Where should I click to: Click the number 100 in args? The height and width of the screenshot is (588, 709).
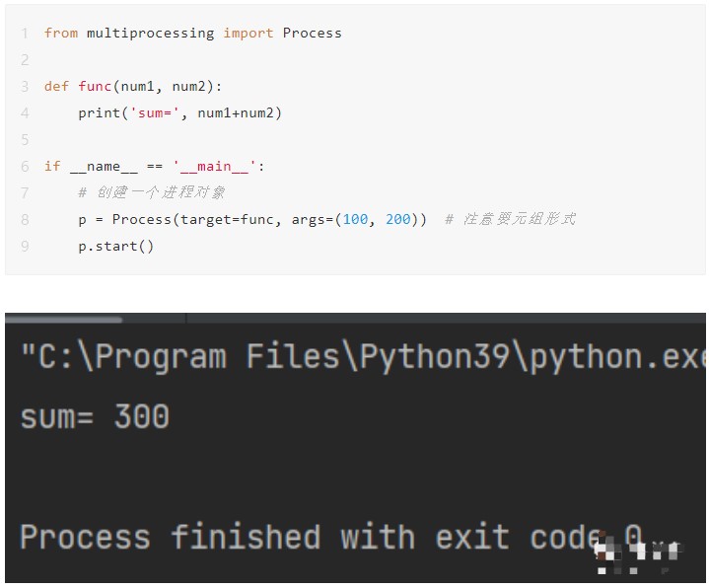tap(355, 219)
